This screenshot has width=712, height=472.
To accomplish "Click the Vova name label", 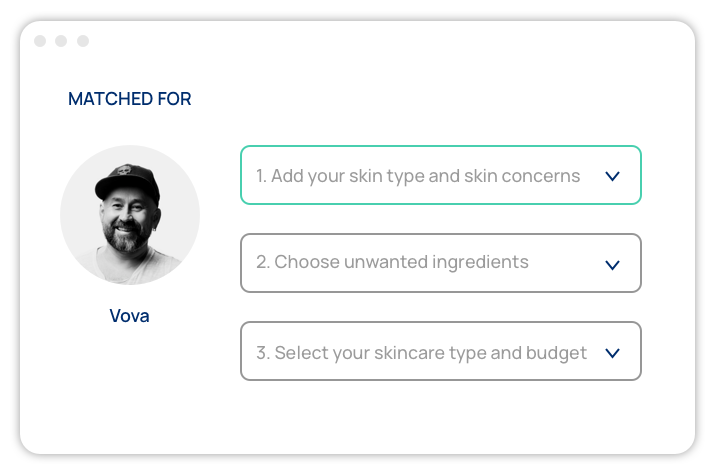I will tap(130, 316).
